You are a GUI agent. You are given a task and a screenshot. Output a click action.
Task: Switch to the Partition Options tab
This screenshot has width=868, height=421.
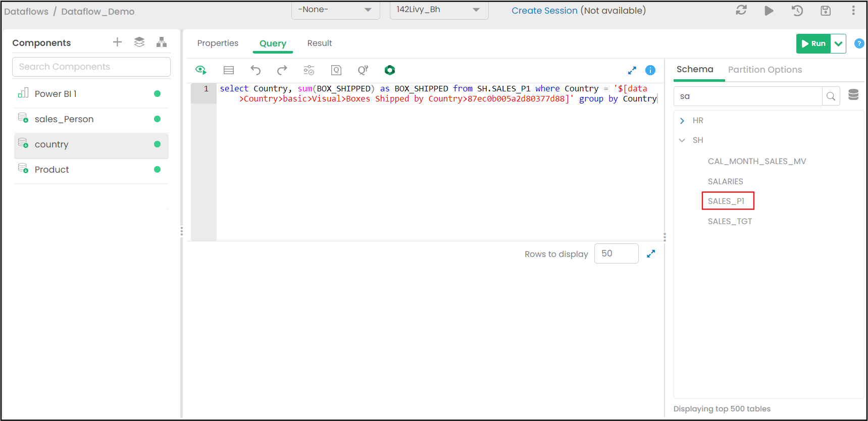tap(765, 70)
